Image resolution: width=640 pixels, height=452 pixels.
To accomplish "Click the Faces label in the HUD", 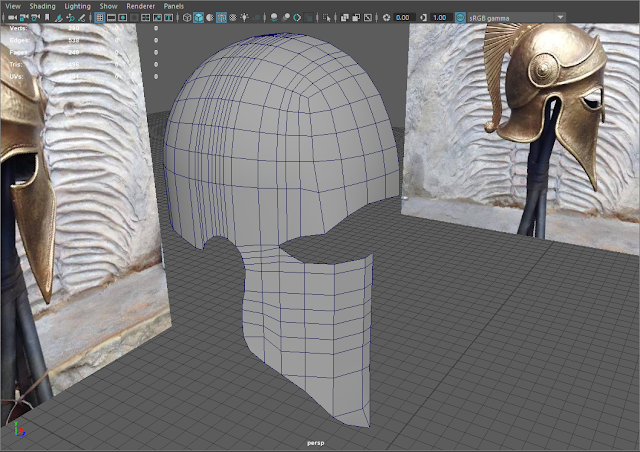I will 19,52.
